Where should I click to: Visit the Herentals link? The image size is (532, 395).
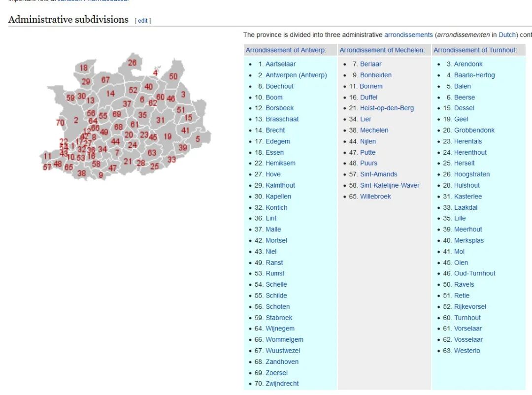[x=468, y=141]
